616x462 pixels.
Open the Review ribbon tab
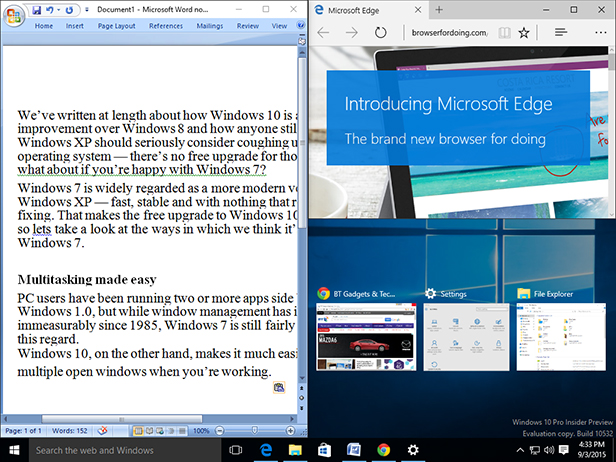point(248,26)
